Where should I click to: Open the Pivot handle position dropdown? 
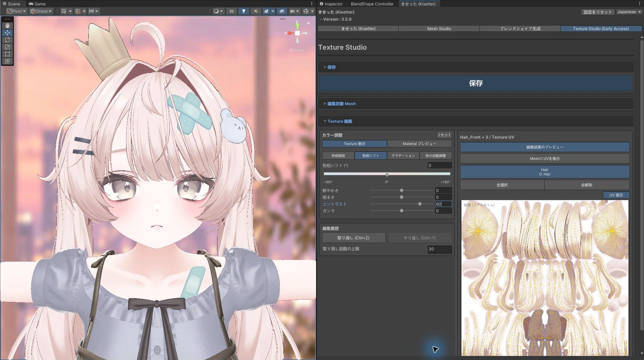point(16,11)
